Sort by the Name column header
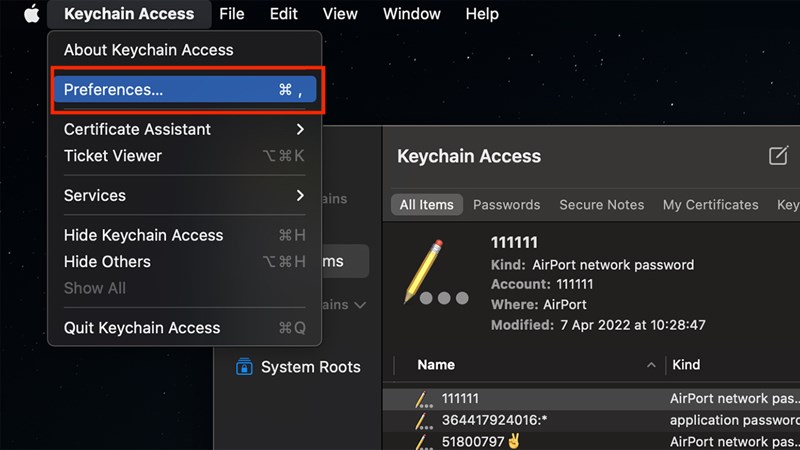This screenshot has width=800, height=450. pos(436,365)
